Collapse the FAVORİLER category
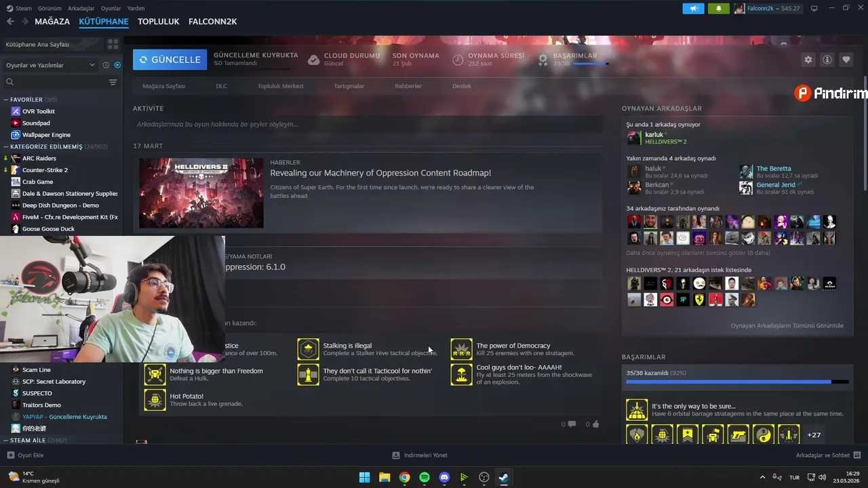 point(6,100)
